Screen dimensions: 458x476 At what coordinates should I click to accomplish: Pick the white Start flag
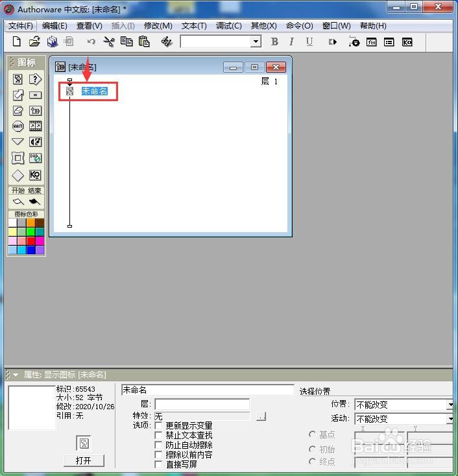(x=18, y=202)
